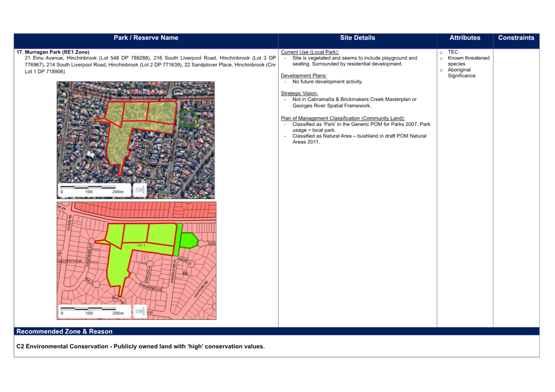Click the bullet icon beside TEC
The width and height of the screenshot is (555, 392).
click(441, 53)
